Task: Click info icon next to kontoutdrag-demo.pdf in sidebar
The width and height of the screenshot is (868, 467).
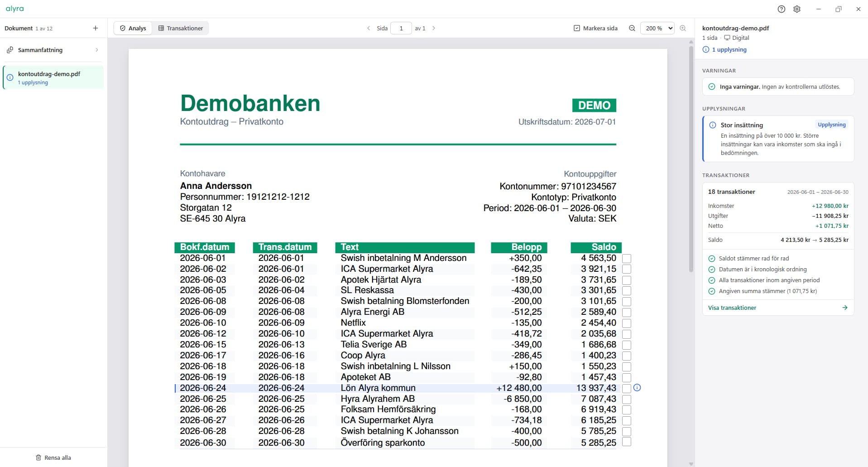Action: coord(10,77)
